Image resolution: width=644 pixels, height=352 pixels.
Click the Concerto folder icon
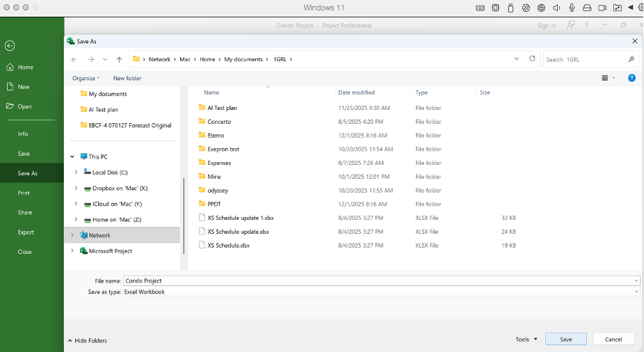202,121
